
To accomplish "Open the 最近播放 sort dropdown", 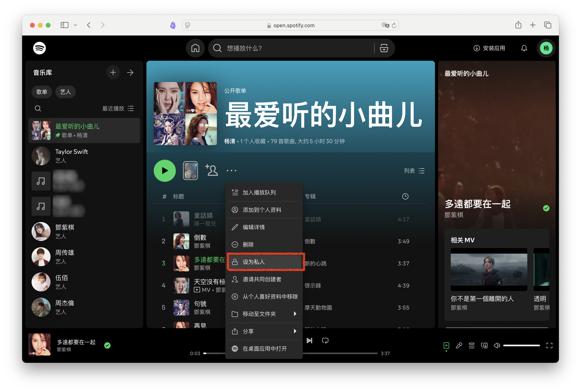I will 118,108.
